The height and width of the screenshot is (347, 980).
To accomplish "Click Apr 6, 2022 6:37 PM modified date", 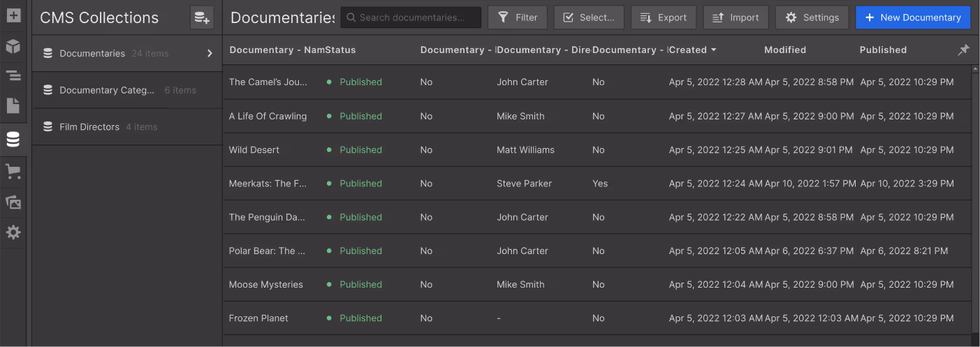I will 809,251.
